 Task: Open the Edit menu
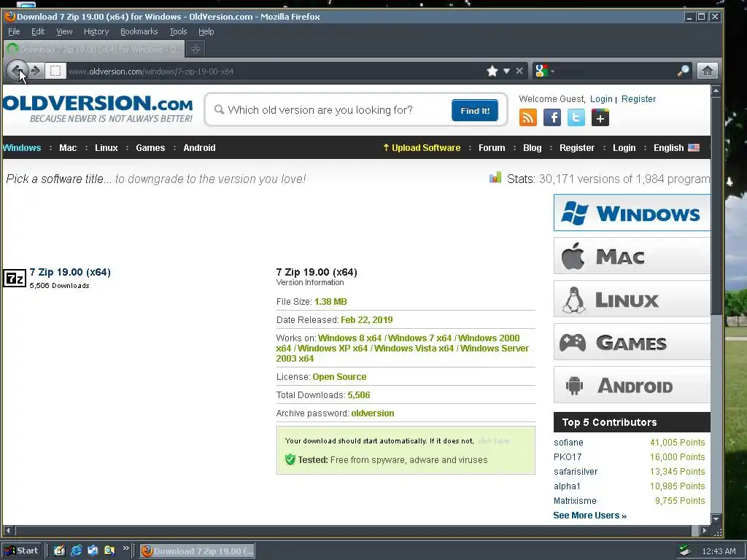click(x=38, y=31)
